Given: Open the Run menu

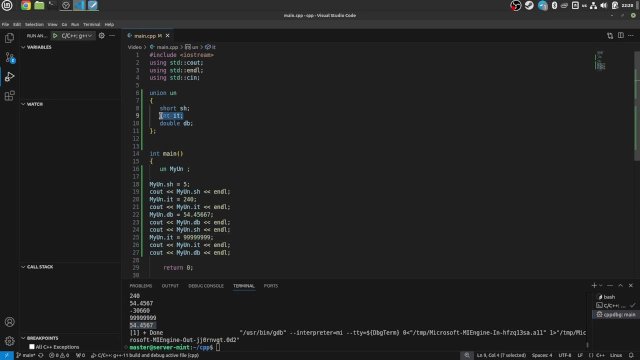Looking at the screenshot, I should (75, 24).
